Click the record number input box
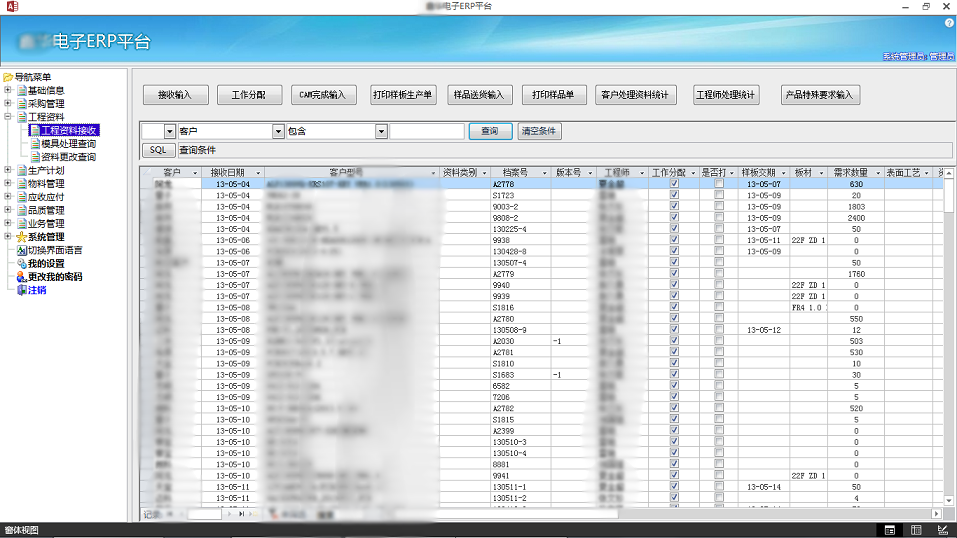 [x=205, y=514]
